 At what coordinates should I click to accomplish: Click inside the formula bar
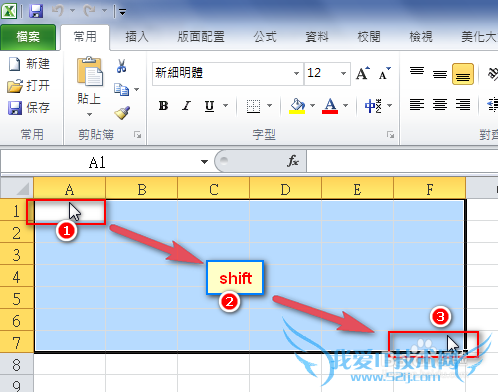(402, 161)
